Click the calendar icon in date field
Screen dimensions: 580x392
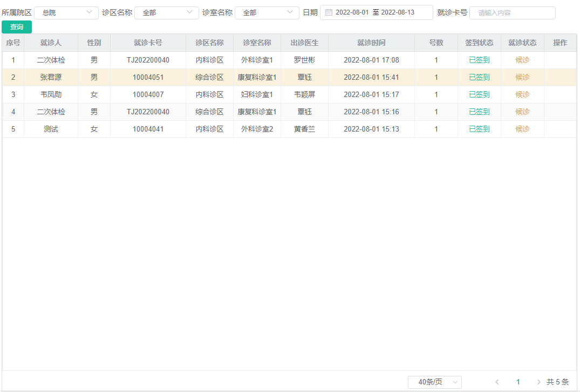click(x=329, y=12)
